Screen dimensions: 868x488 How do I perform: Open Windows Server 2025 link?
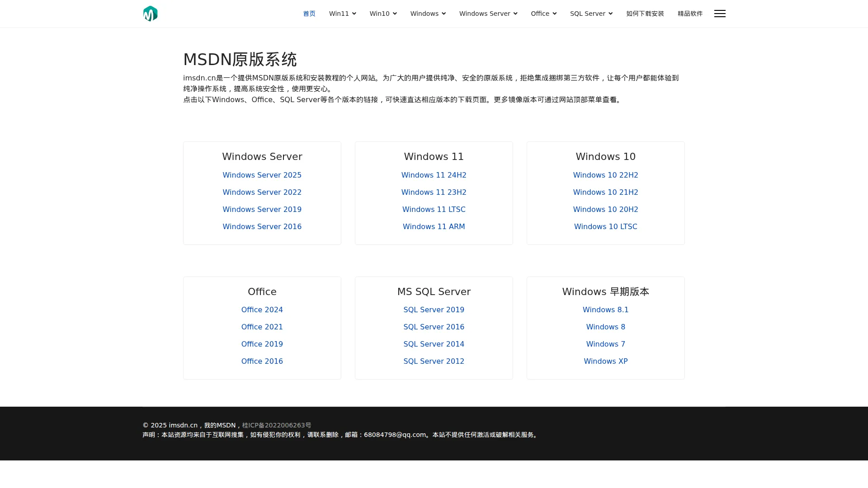point(262,175)
